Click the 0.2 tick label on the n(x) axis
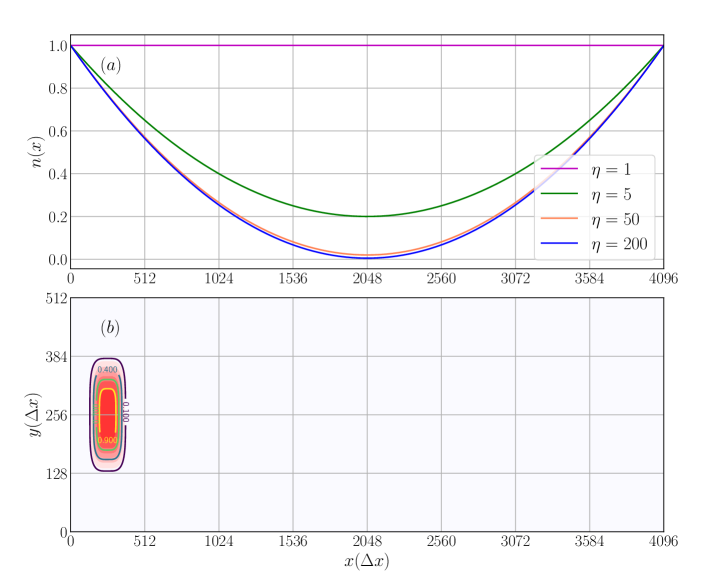The image size is (706, 578). (x=58, y=217)
